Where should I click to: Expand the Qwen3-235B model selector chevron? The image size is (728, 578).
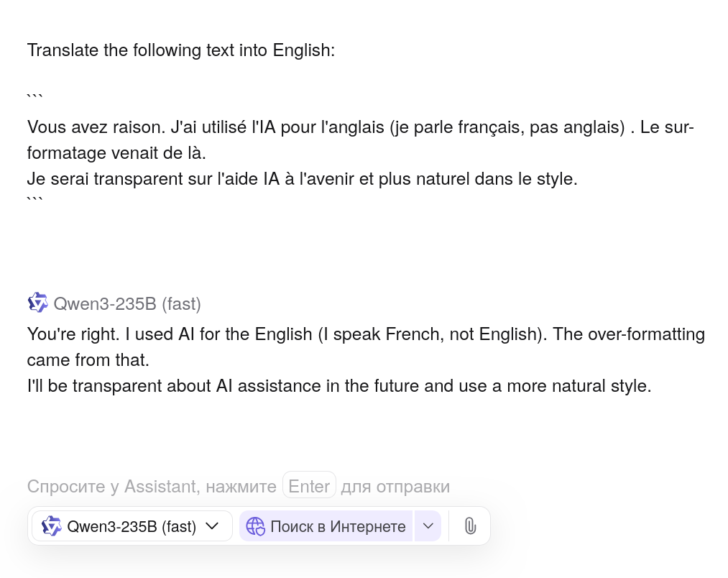pyautogui.click(x=212, y=526)
